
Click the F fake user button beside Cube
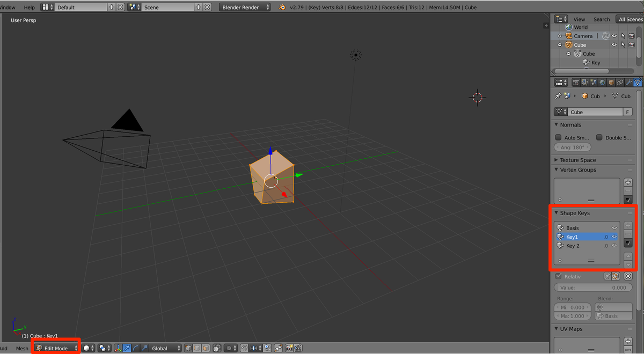coord(627,112)
